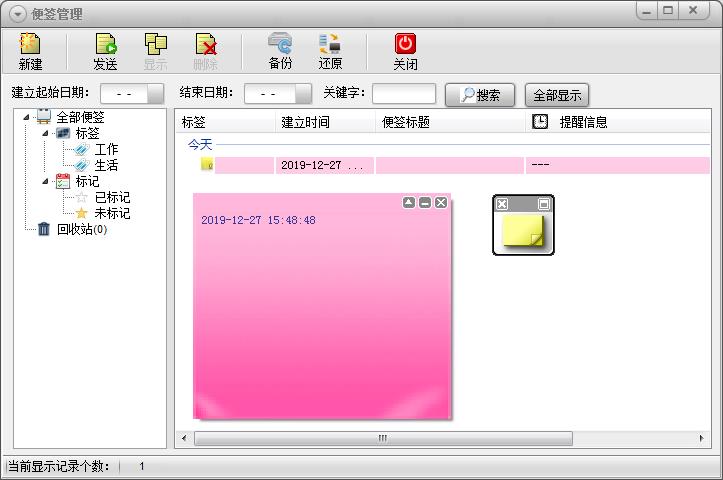723x480 pixels.
Task: Click the gold star icon beside 未标记
Action: [x=82, y=213]
